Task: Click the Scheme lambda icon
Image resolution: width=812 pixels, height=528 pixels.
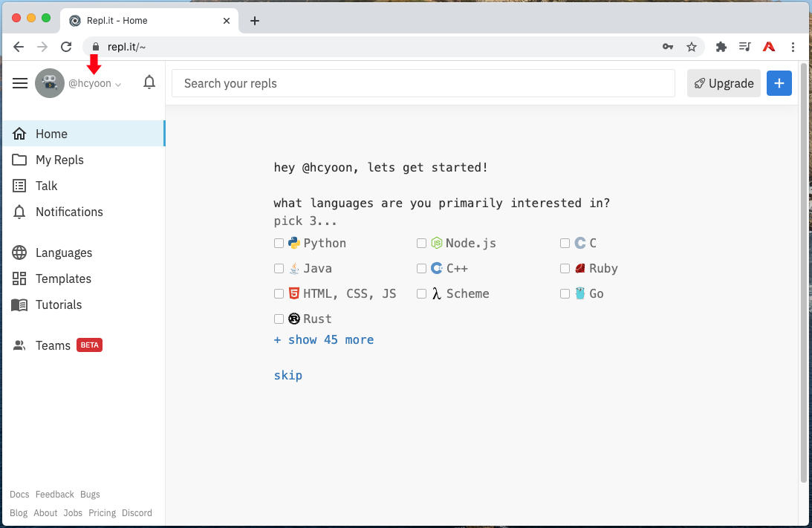Action: [437, 293]
